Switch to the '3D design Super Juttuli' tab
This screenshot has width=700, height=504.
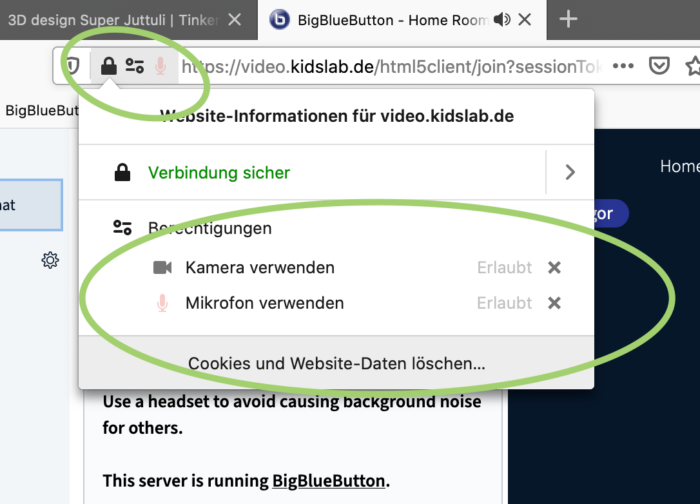tap(110, 19)
